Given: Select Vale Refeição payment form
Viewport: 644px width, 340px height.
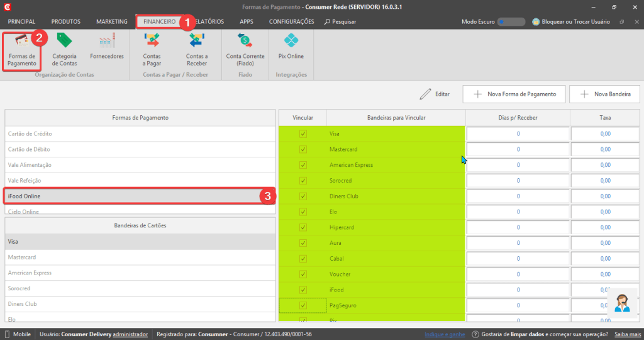Looking at the screenshot, I should 140,181.
